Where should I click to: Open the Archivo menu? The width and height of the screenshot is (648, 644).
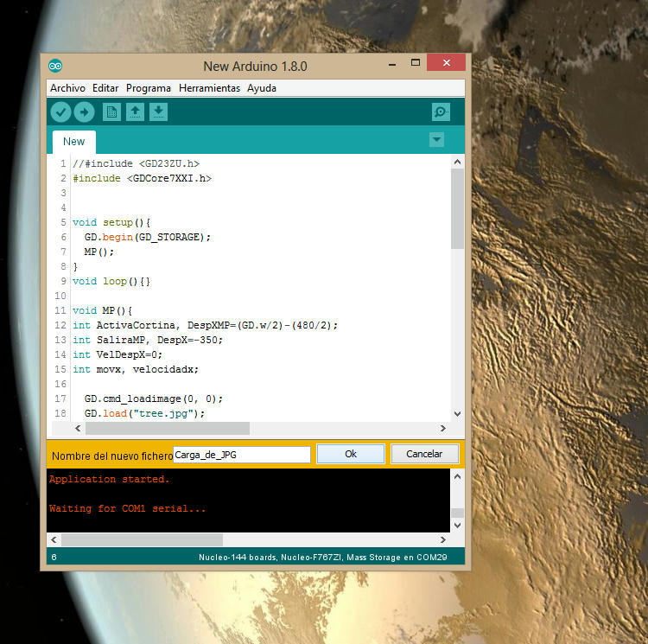[67, 88]
